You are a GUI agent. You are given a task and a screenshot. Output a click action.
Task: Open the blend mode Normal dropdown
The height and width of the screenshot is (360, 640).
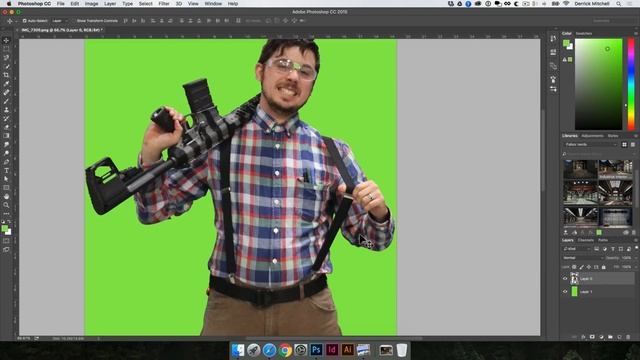click(583, 258)
